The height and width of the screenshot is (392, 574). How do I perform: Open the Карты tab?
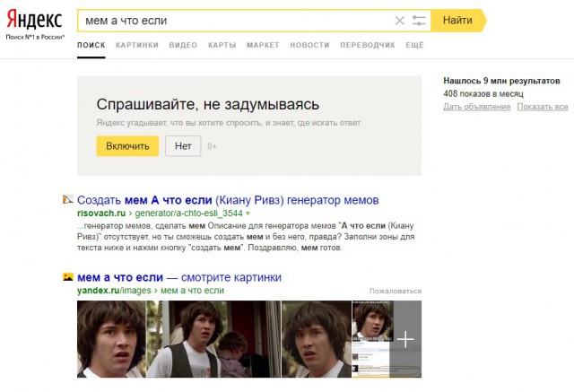click(222, 44)
